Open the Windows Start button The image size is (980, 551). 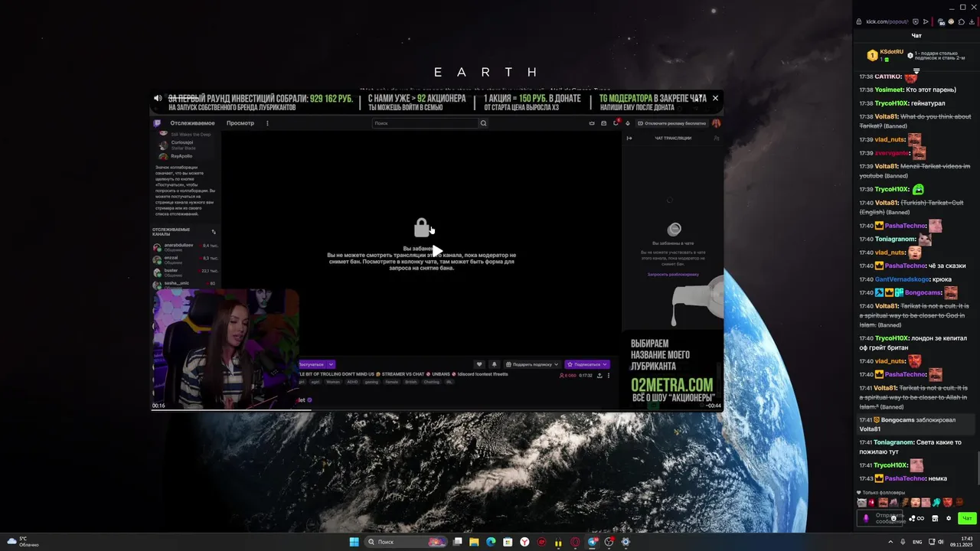(354, 542)
